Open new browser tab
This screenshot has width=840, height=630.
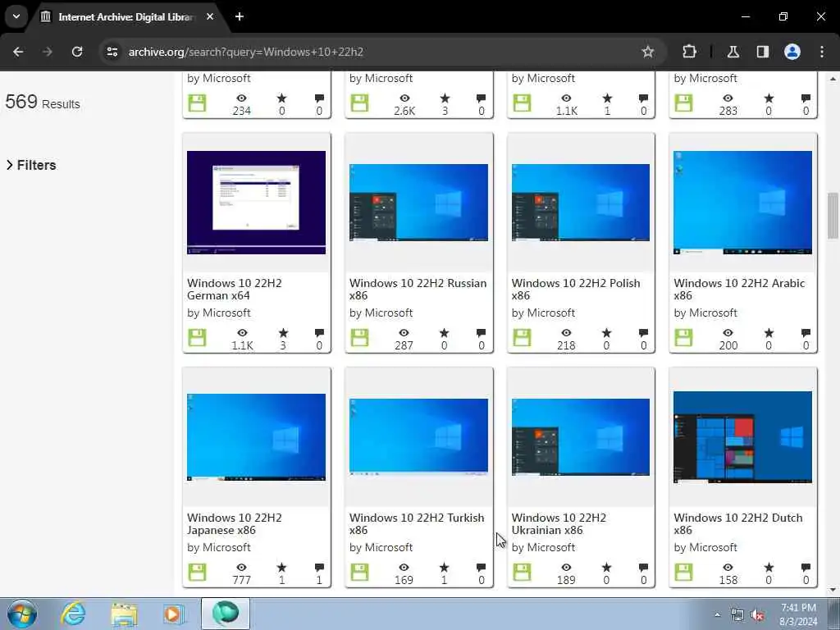point(240,16)
